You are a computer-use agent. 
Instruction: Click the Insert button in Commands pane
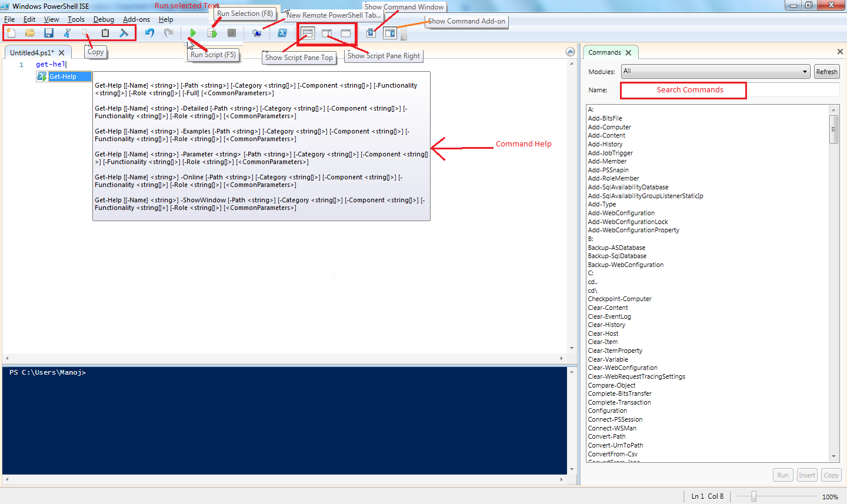pyautogui.click(x=807, y=475)
